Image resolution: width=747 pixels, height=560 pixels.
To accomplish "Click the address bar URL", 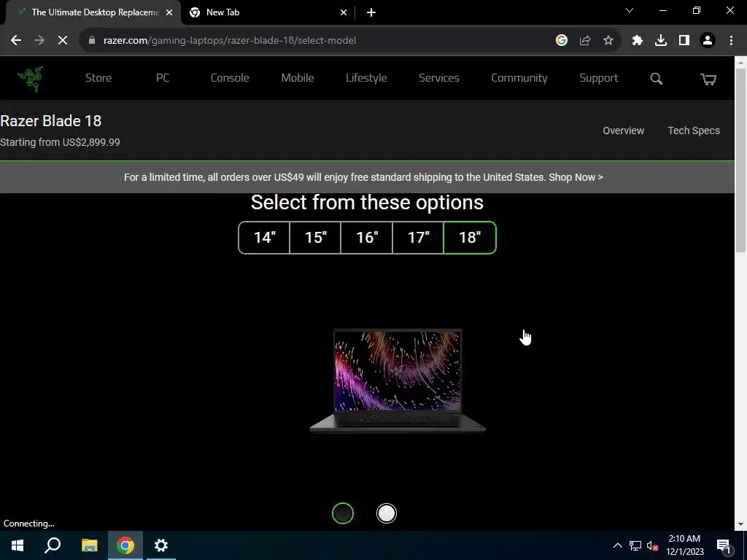I will pyautogui.click(x=230, y=41).
